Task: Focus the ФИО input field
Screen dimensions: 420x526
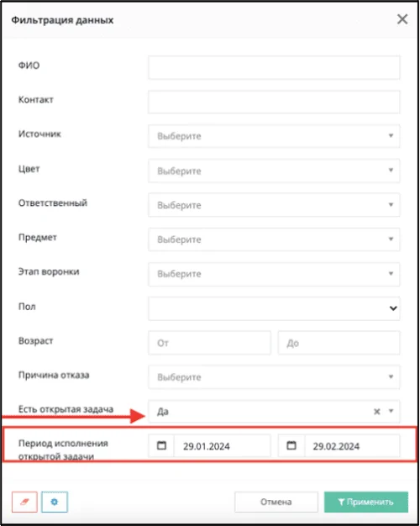Action: [x=274, y=67]
